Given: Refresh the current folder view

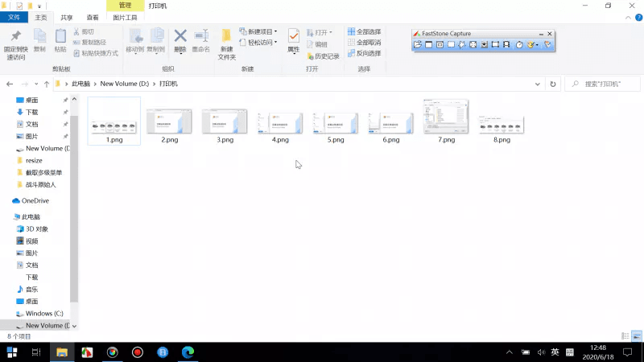Looking at the screenshot, I should click(x=553, y=84).
